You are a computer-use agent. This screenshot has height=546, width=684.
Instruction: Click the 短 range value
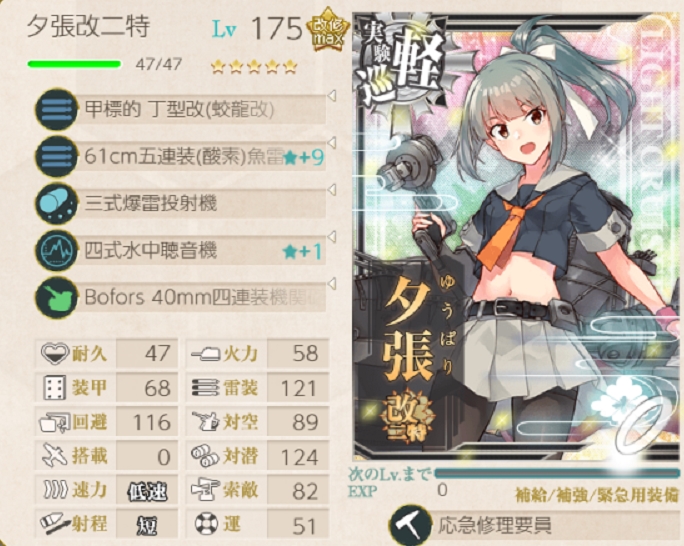click(x=147, y=526)
